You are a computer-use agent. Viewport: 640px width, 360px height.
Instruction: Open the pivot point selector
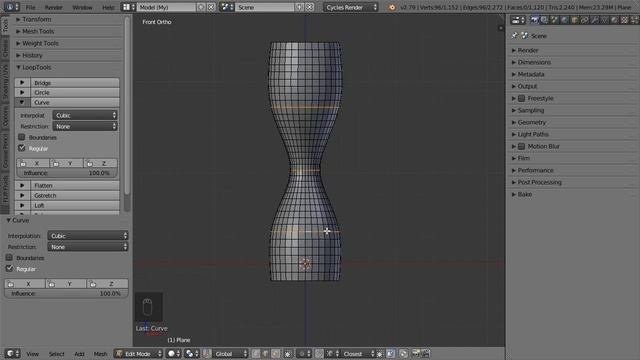pyautogui.click(x=191, y=353)
